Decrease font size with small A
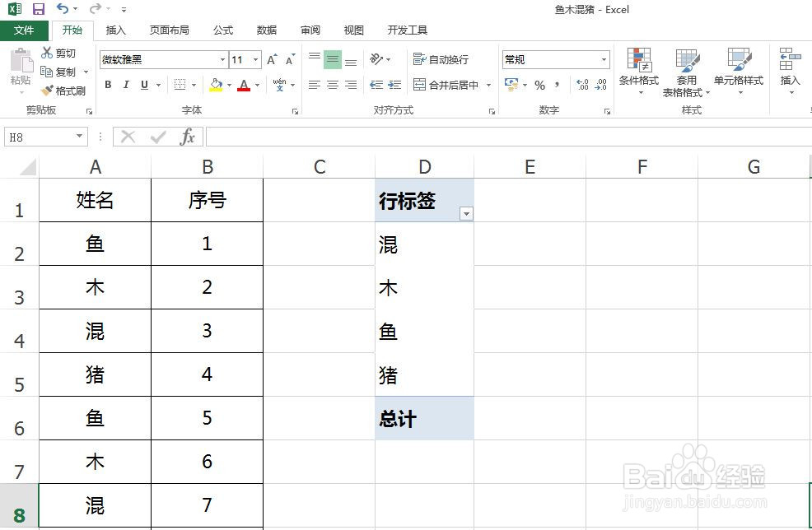This screenshot has height=530, width=812. click(x=290, y=59)
